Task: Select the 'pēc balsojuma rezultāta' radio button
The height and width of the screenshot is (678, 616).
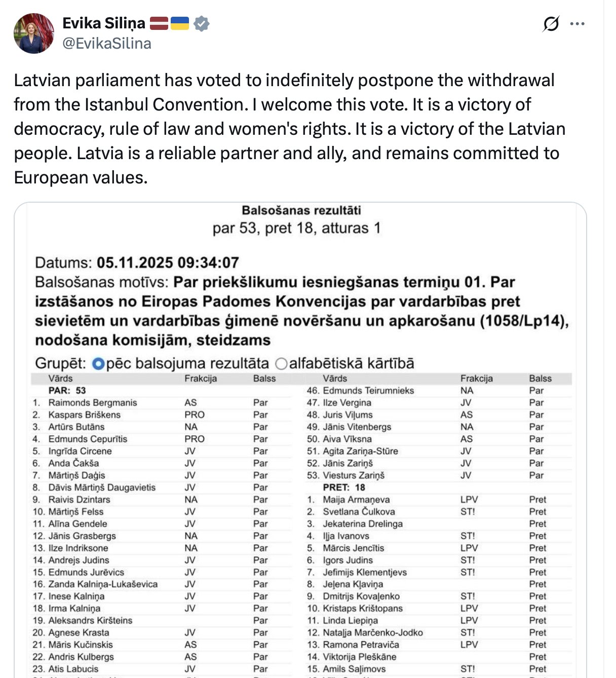Action: (99, 364)
